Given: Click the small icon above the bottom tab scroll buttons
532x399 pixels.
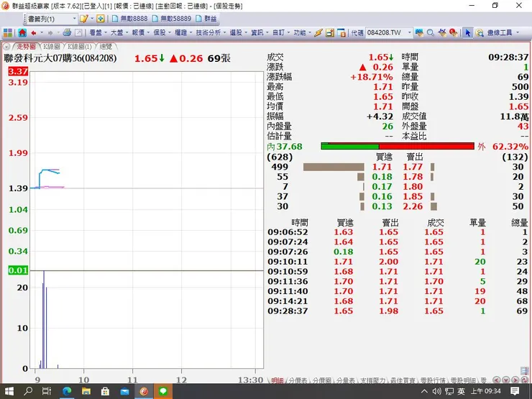Looking at the screenshot, I should [525, 370].
